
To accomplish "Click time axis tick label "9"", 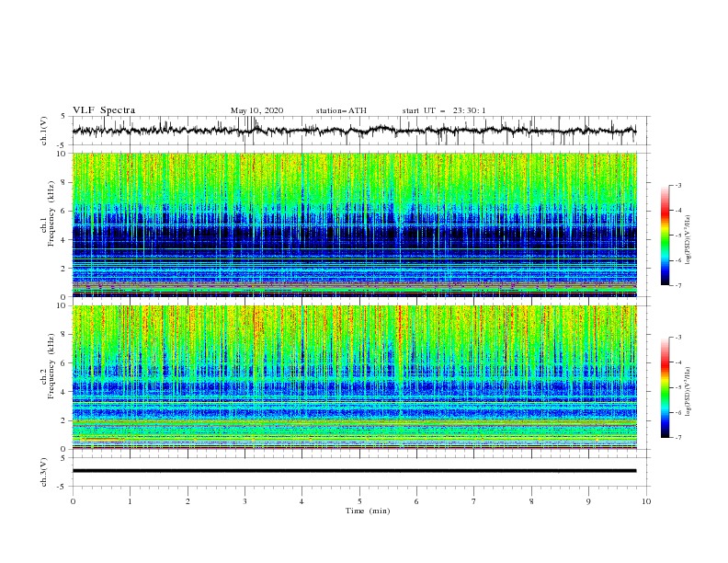I will (x=588, y=501).
